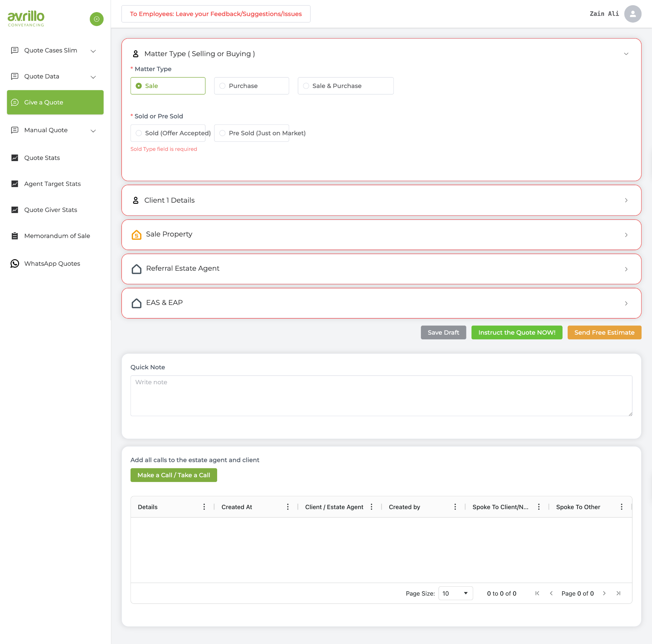Click the Quote Cases Slim chat icon

click(x=15, y=50)
